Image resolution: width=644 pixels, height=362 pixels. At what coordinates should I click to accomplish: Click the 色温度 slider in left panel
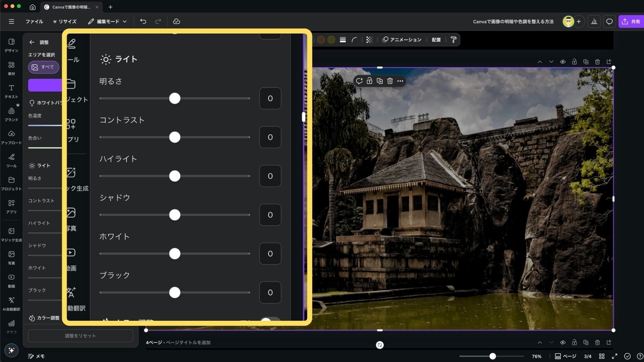[45, 125]
